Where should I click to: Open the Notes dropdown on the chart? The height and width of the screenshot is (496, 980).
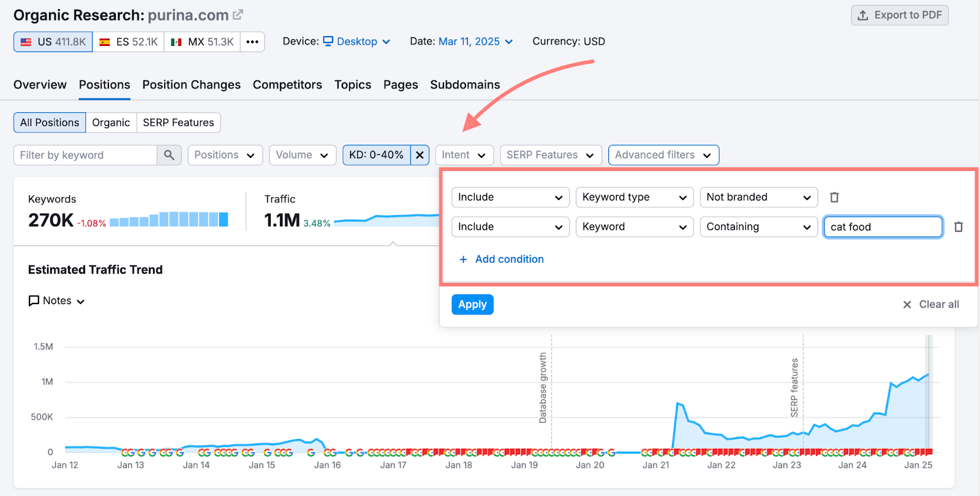click(57, 301)
